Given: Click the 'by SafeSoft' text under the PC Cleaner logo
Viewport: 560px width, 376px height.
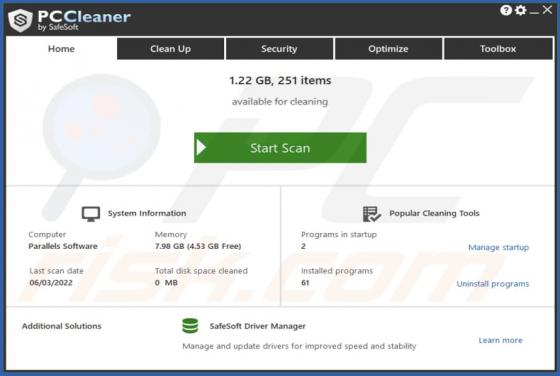Looking at the screenshot, I should coord(58,27).
